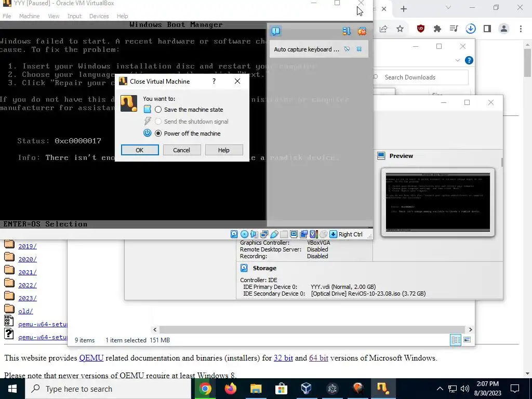Click Help in the Close Virtual Machine dialog
This screenshot has width=532, height=399.
point(223,150)
